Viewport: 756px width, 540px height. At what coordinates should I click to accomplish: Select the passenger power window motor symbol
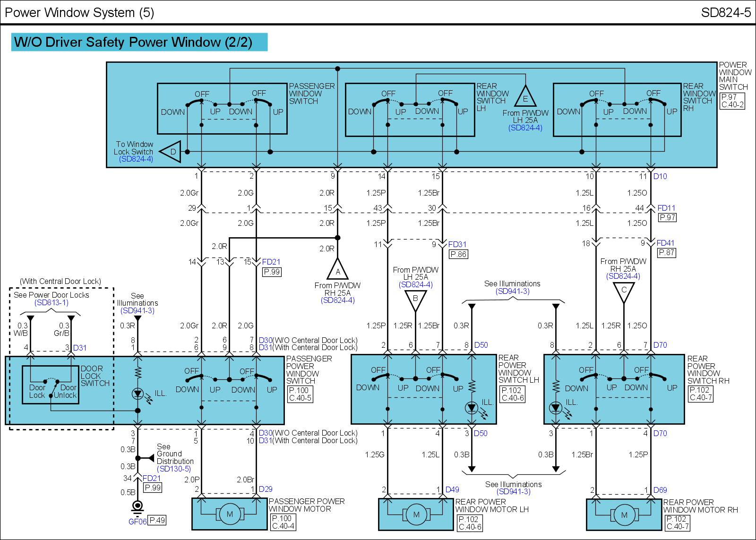[230, 514]
